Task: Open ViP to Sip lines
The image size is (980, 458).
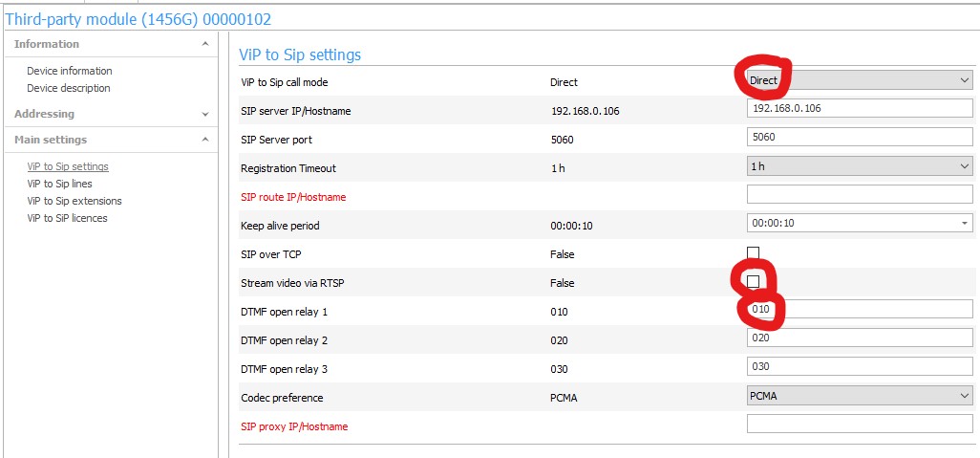Action: coord(59,184)
